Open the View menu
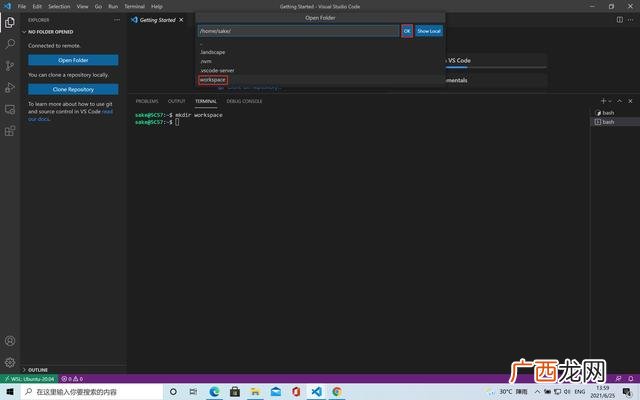This screenshot has width=640, height=400. 82,6
